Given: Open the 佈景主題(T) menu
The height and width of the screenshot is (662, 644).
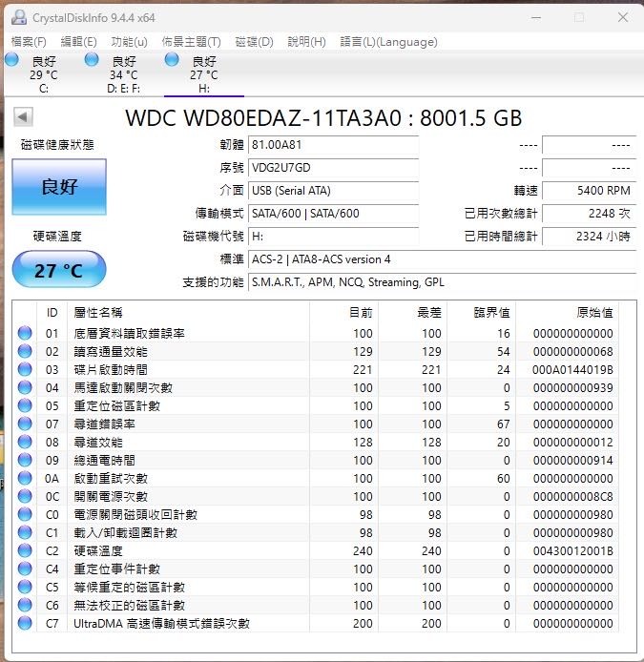Looking at the screenshot, I should (192, 42).
